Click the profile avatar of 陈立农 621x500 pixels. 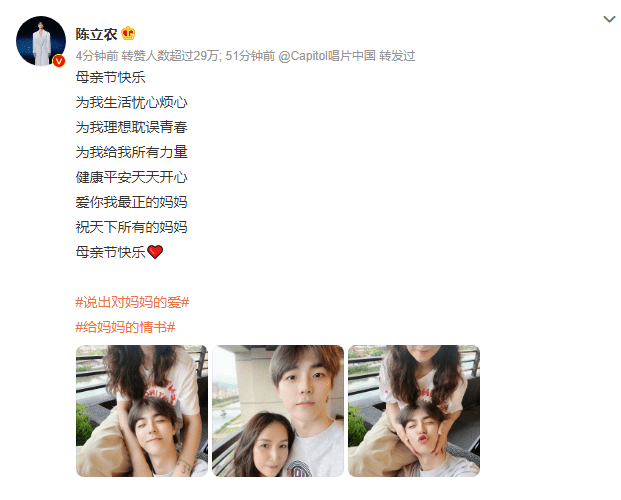pos(41,41)
